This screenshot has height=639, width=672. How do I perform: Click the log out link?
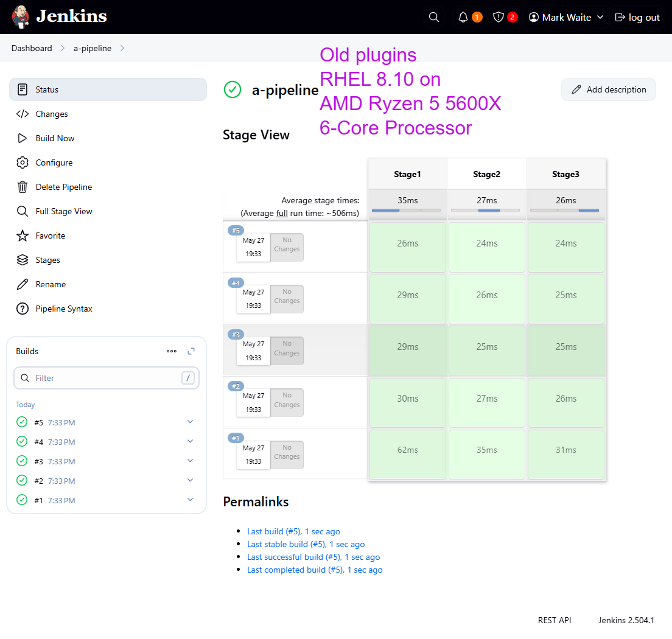[637, 17]
